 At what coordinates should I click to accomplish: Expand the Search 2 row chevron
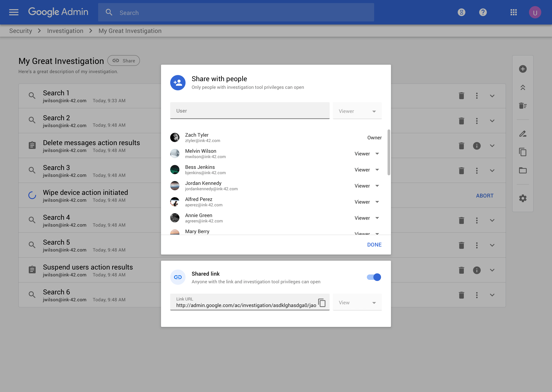click(x=492, y=121)
